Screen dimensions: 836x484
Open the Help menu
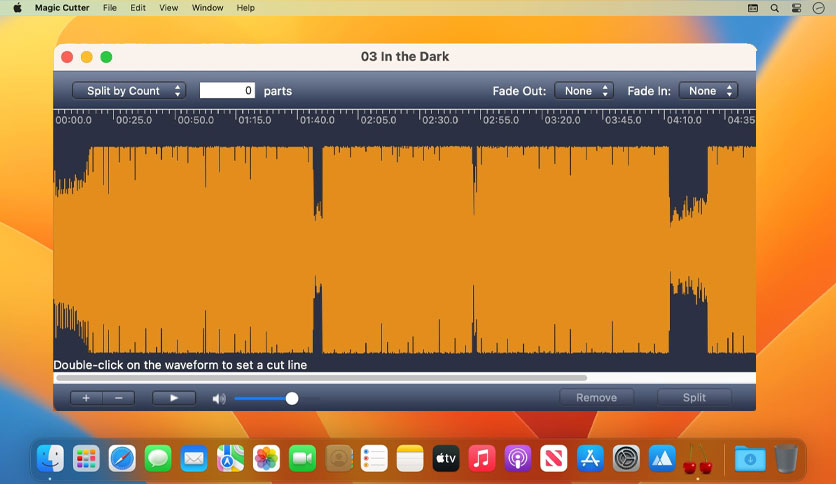click(246, 8)
